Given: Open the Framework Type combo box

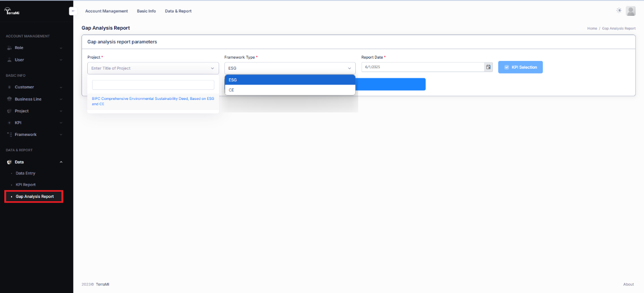Looking at the screenshot, I should tap(290, 68).
